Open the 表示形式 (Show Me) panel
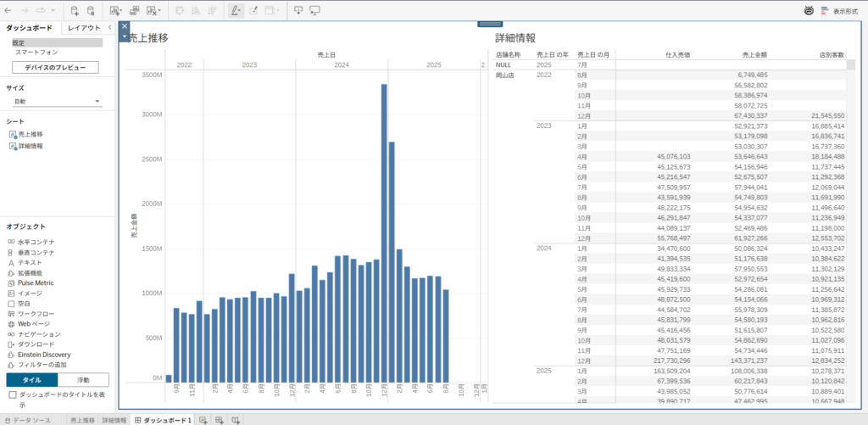This screenshot has height=425, width=868. pyautogui.click(x=840, y=10)
